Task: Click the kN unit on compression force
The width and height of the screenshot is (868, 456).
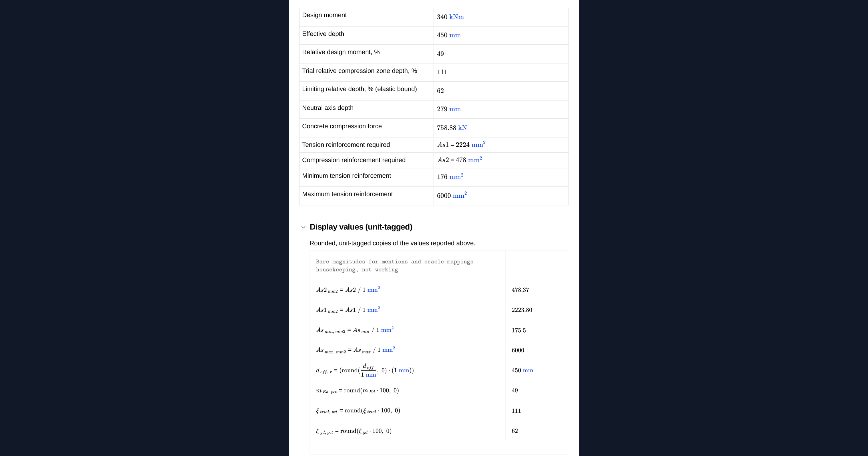Action: tap(462, 128)
